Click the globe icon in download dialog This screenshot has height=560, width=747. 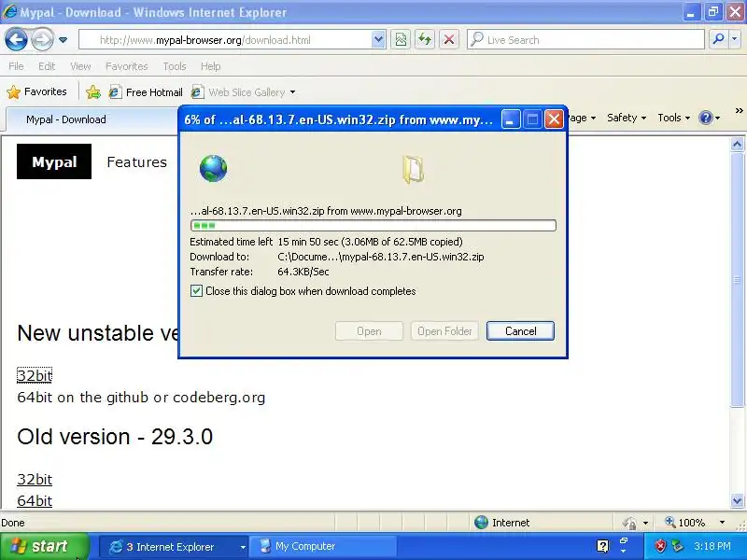click(x=213, y=169)
